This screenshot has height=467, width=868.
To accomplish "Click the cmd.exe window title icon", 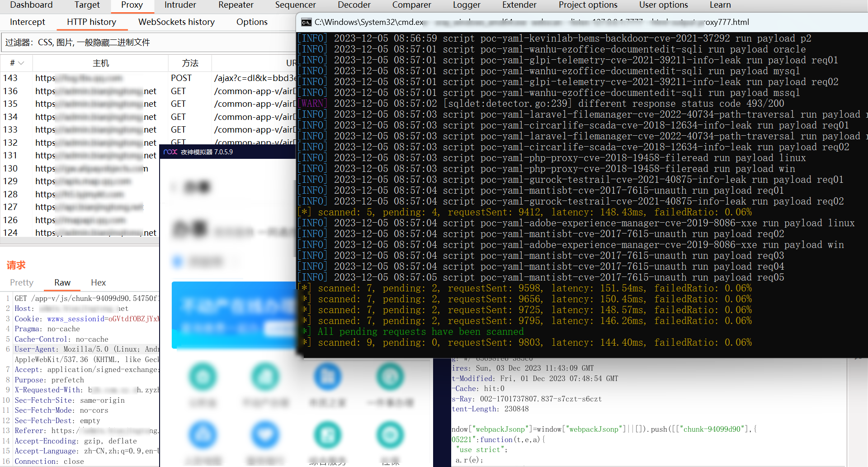I will [306, 22].
